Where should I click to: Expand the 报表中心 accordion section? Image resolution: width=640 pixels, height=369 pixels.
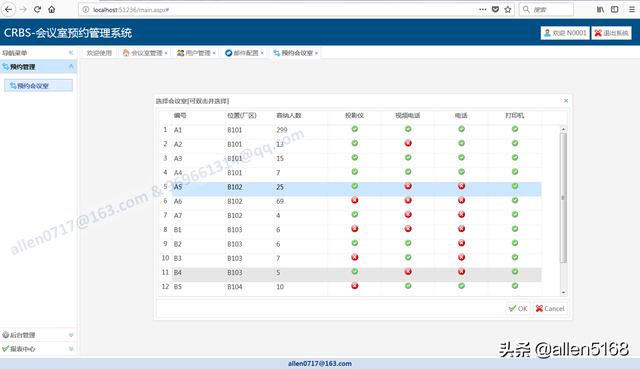pyautogui.click(x=38, y=349)
